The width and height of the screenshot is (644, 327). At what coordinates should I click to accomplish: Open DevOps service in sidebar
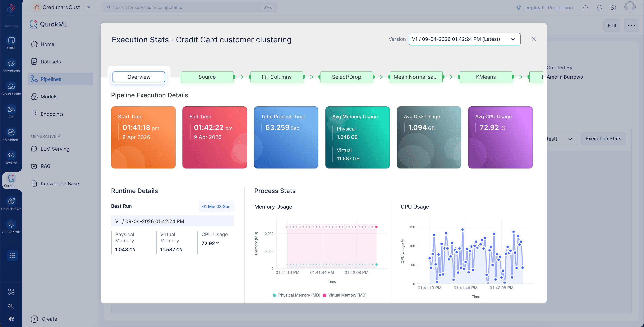pyautogui.click(x=11, y=158)
